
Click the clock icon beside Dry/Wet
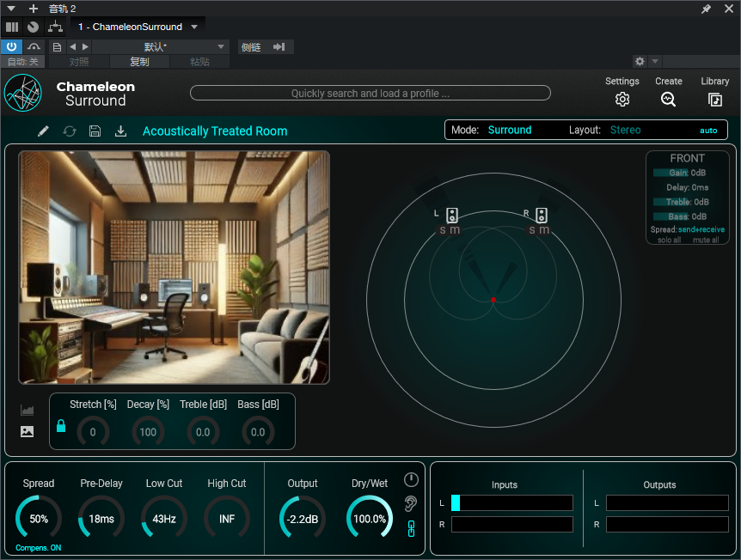[x=411, y=480]
